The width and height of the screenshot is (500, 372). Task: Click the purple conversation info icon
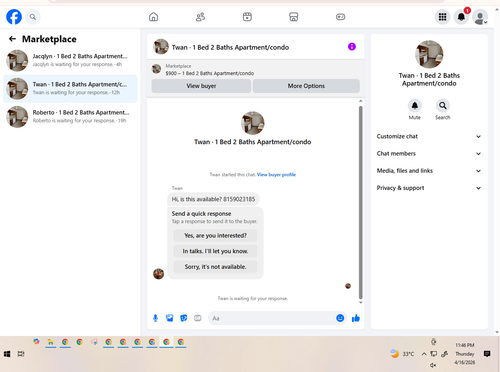(352, 47)
